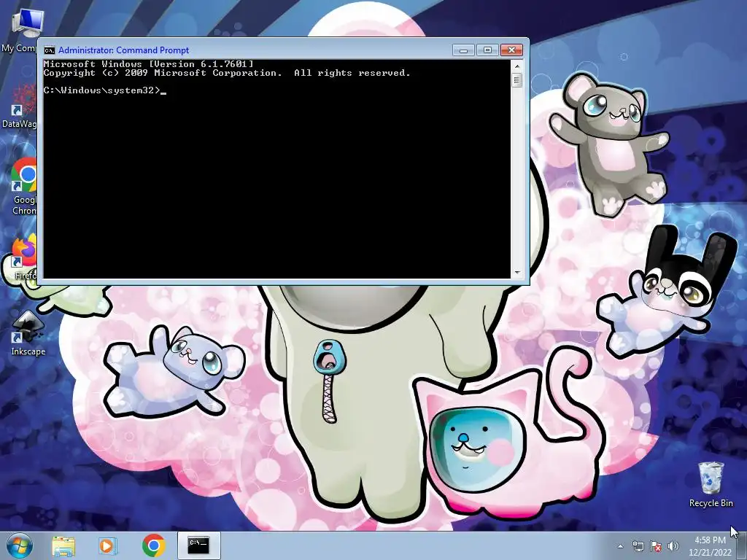This screenshot has height=560, width=747.
Task: Click the Administrator: Command Prompt title text
Action: [x=123, y=50]
